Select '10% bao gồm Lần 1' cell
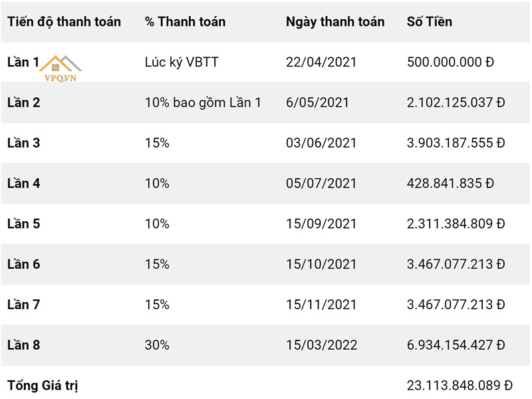532x399 pixels. click(x=203, y=102)
